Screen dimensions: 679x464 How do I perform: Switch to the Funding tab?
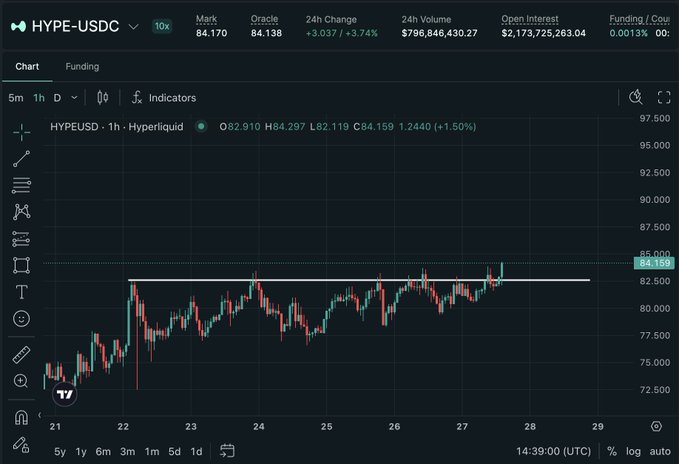tap(82, 67)
